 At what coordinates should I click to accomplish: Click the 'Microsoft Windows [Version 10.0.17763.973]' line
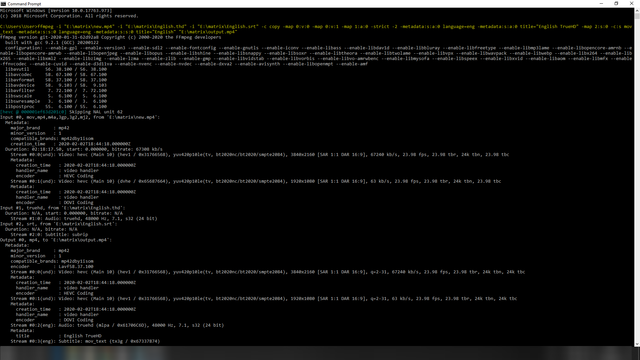coord(56,11)
